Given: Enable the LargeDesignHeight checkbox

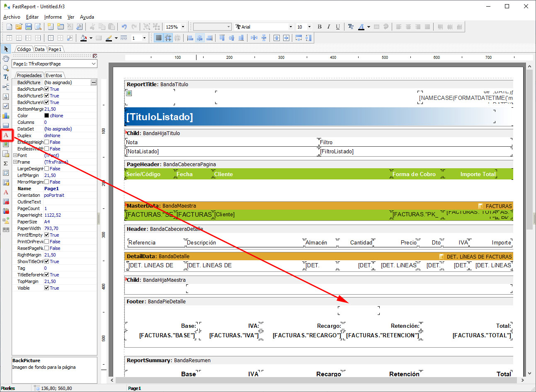Looking at the screenshot, I should (x=47, y=169).
